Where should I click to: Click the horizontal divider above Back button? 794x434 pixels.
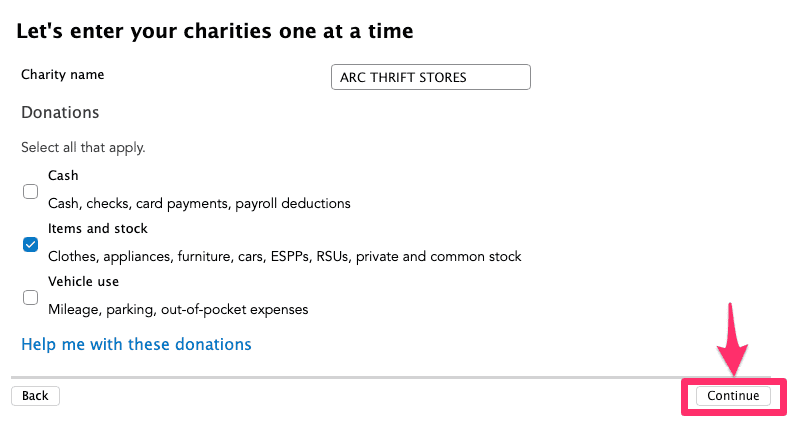click(400, 377)
